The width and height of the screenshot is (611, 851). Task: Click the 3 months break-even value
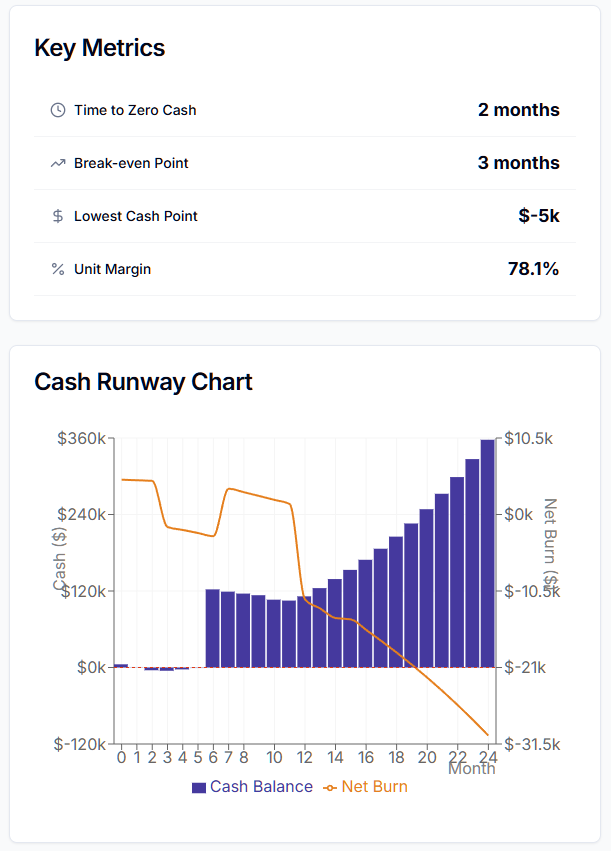tap(518, 163)
